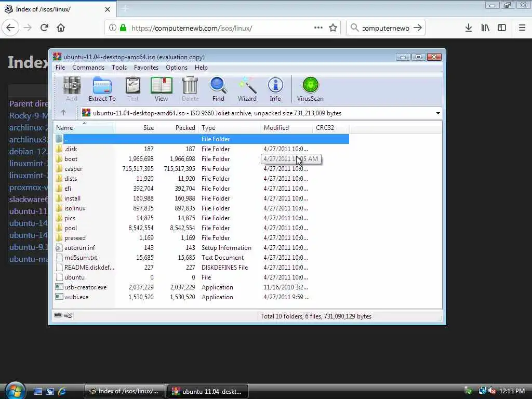Click the drive icon in WinRAR status bar

point(58,315)
